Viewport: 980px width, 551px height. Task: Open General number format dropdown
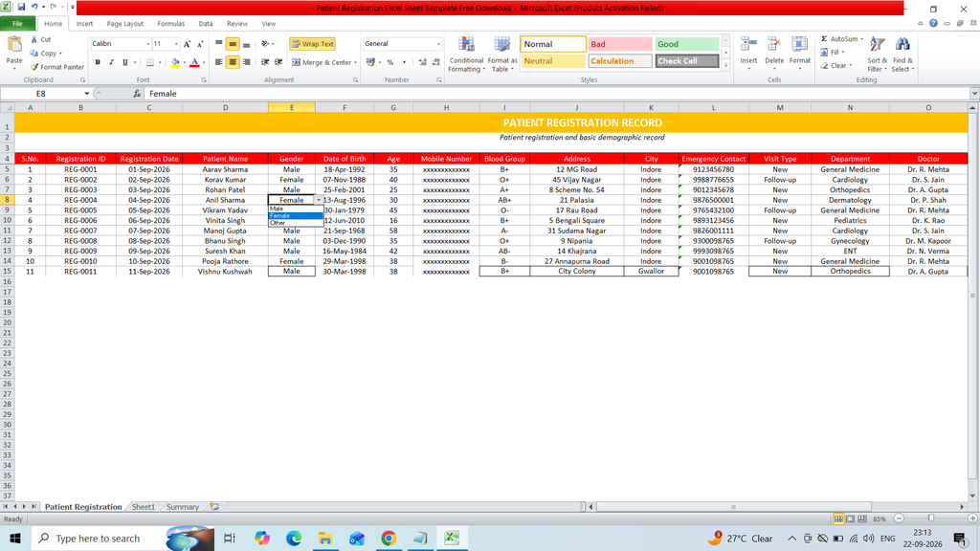coord(438,44)
